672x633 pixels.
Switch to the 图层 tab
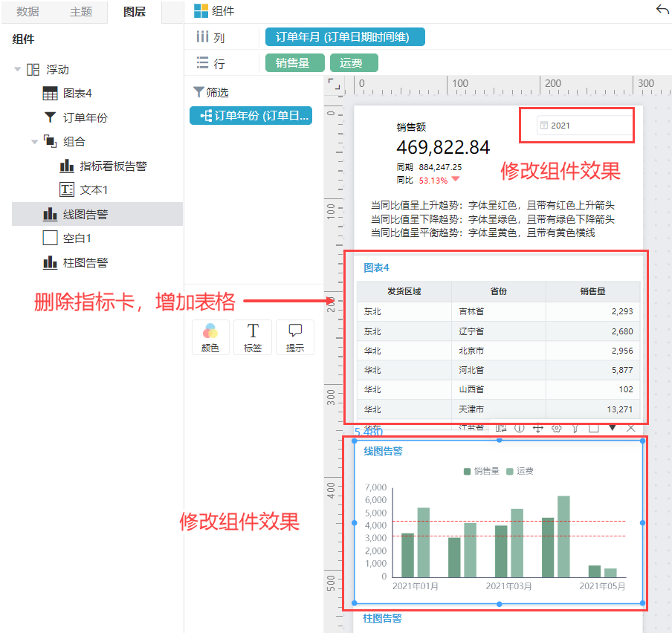coord(135,12)
